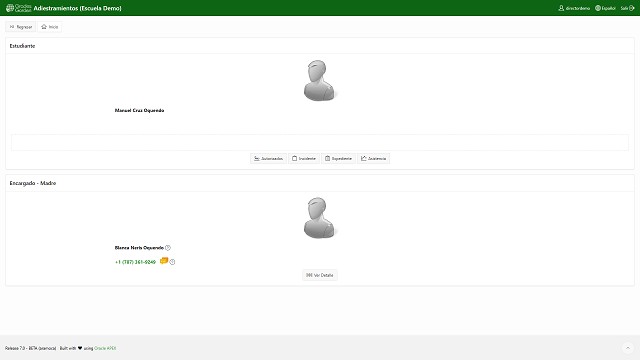The width and height of the screenshot is (640, 360).
Task: Change language via Español menu
Action: coord(605,8)
